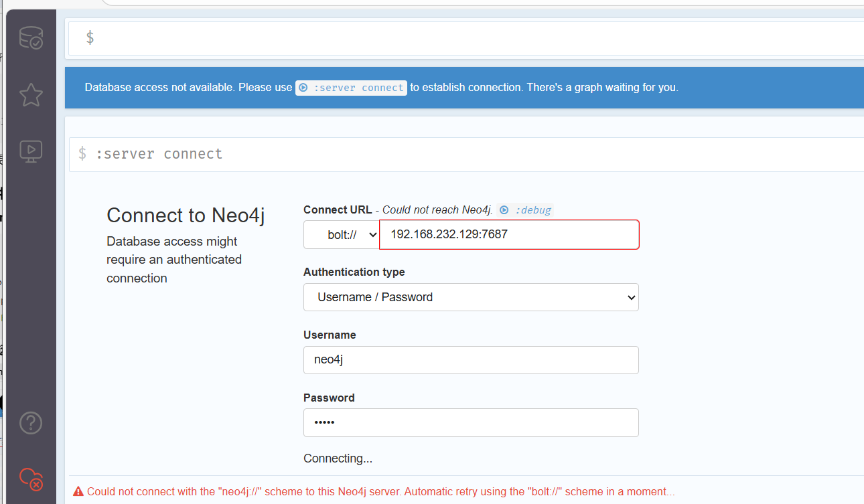Click the Username label
The width and height of the screenshot is (864, 504).
[330, 335]
